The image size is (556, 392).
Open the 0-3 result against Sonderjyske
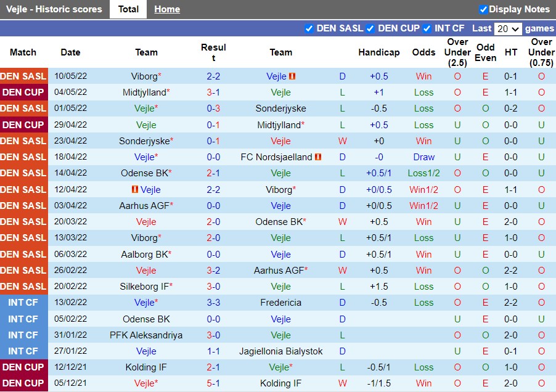tap(213, 108)
